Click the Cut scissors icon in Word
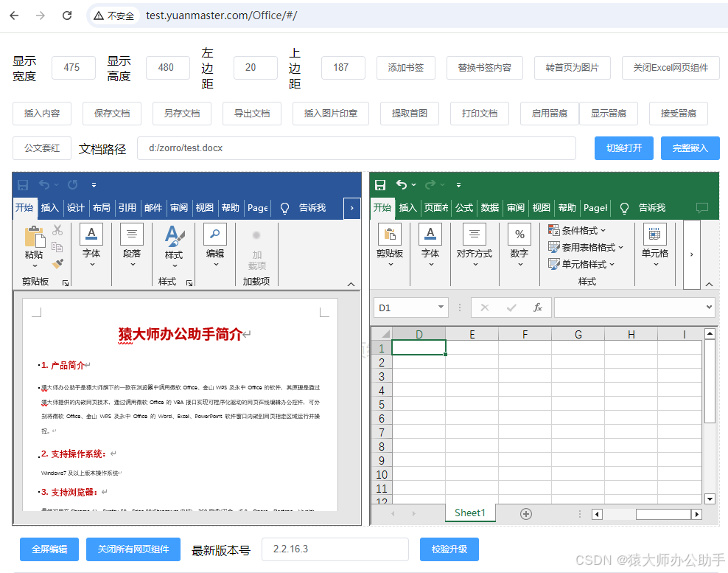This screenshot has width=728, height=573. tap(57, 230)
